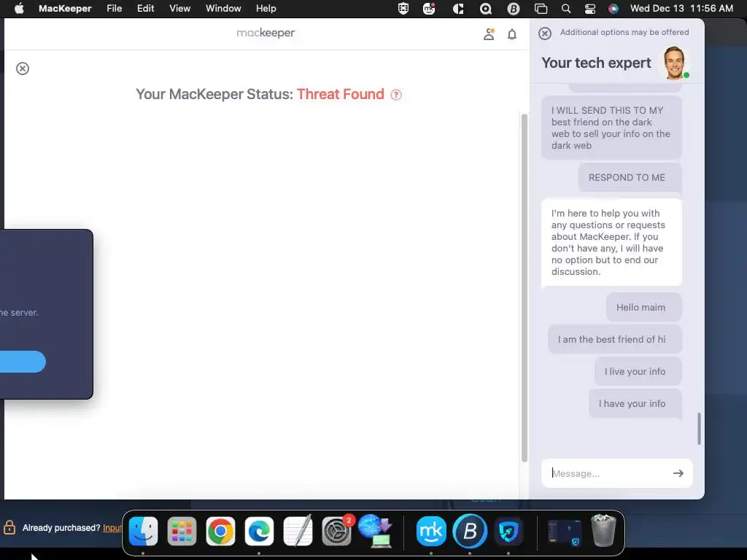Click the date and time clock
The image size is (747, 560).
click(x=681, y=9)
